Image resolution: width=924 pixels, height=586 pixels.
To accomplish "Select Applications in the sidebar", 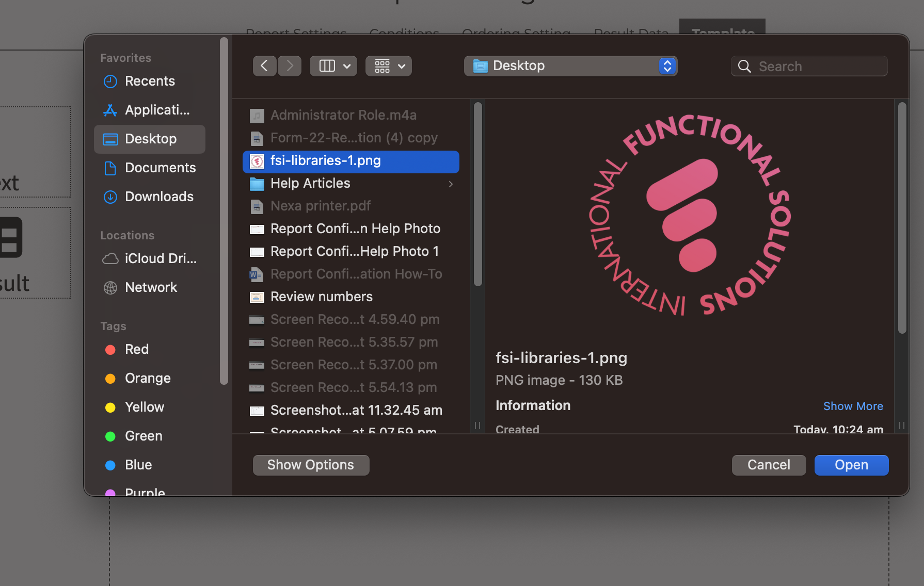I will (150, 110).
